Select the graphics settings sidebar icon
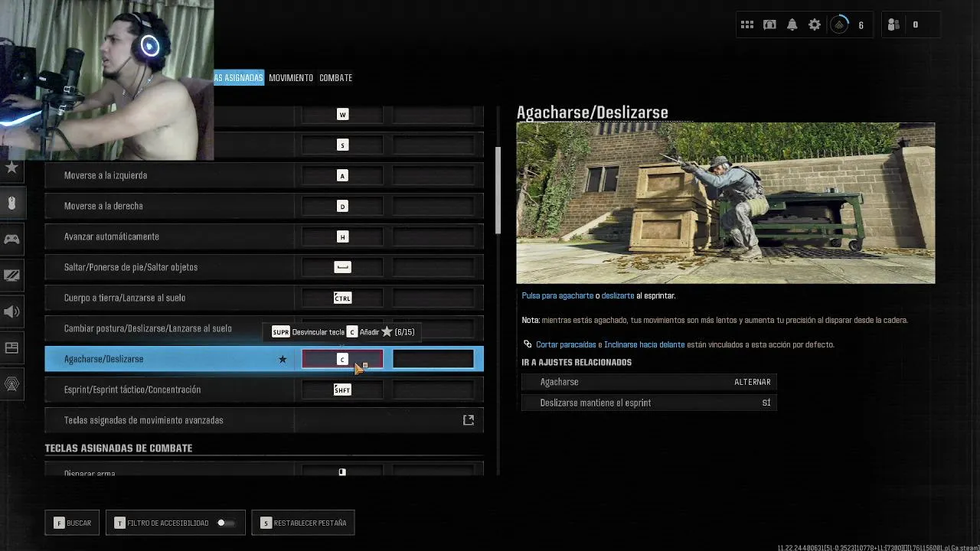This screenshot has width=980, height=551. [11, 275]
